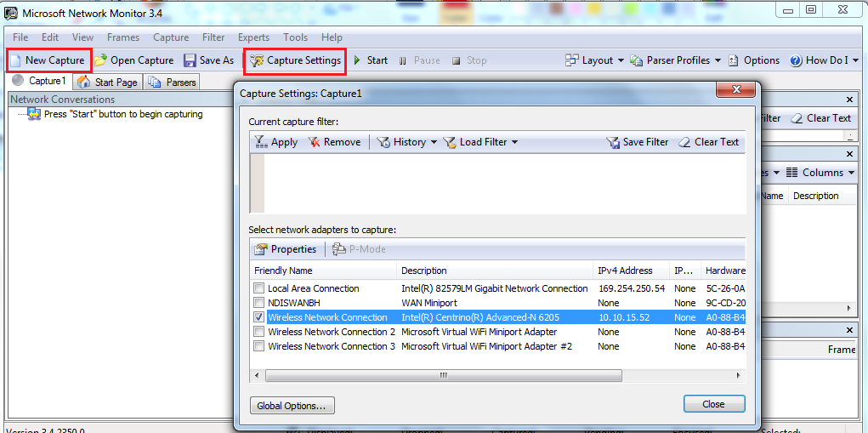
Task: Switch to the Start Page tab
Action: (108, 82)
